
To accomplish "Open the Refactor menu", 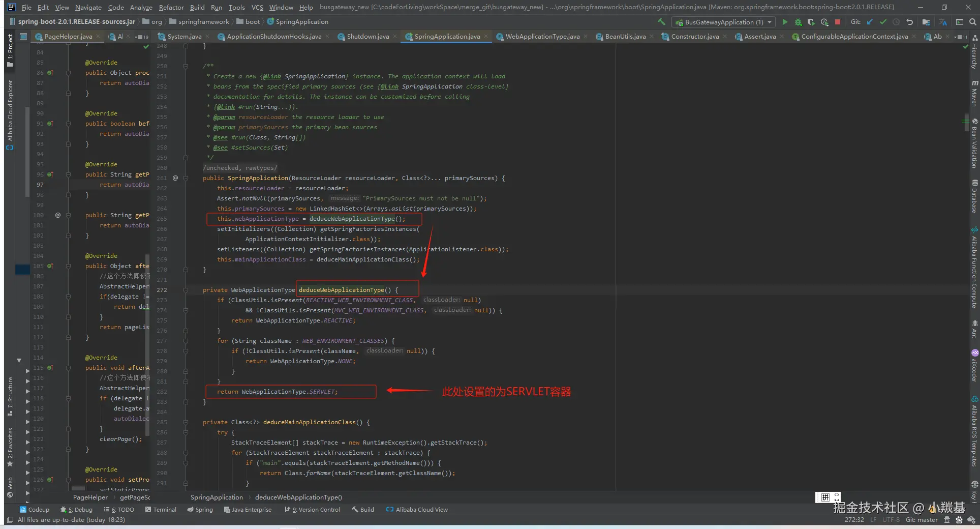I will tap(171, 7).
